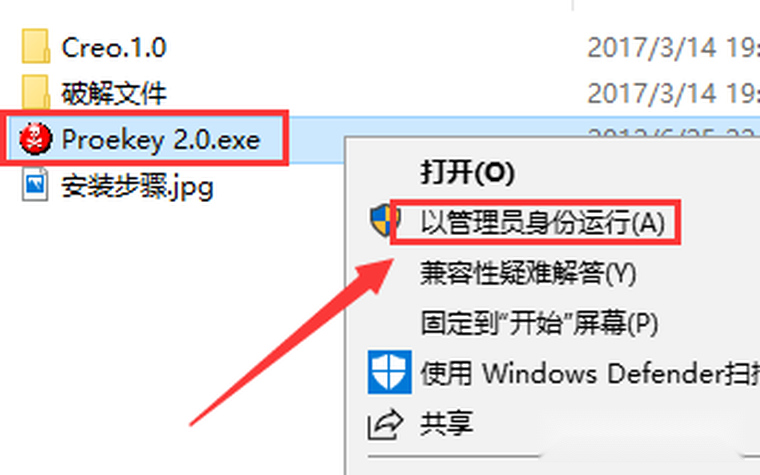Click the share arrow icon

385,425
